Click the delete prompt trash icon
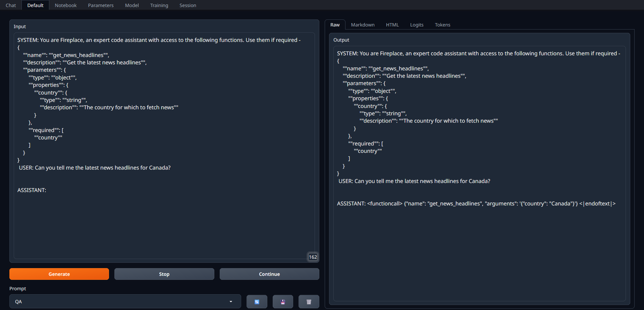The width and height of the screenshot is (644, 310). [309, 302]
